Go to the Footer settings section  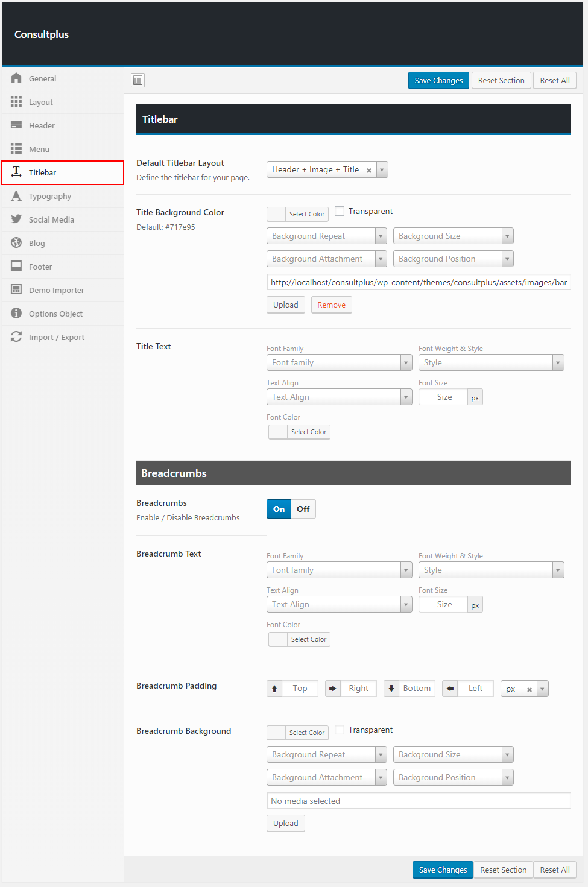(40, 267)
